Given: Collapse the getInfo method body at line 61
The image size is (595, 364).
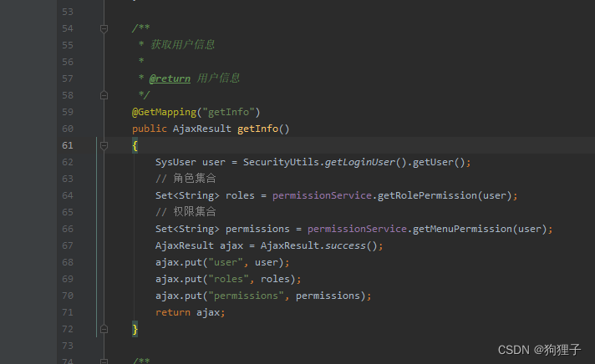Looking at the screenshot, I should pyautogui.click(x=104, y=145).
